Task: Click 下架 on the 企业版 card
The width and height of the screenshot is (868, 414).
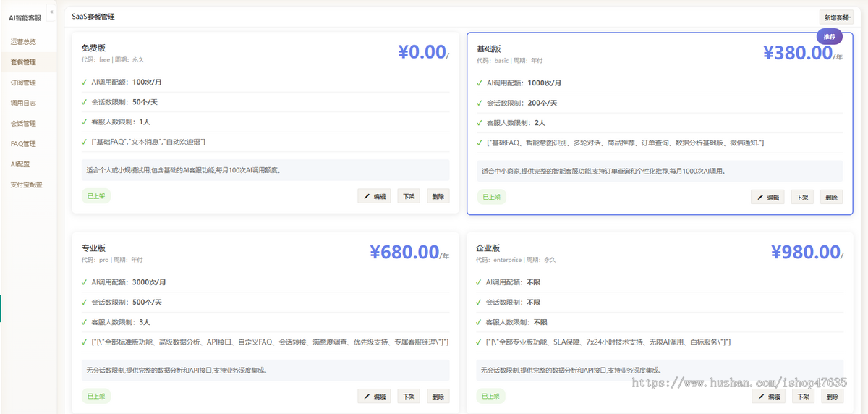Action: pos(802,397)
